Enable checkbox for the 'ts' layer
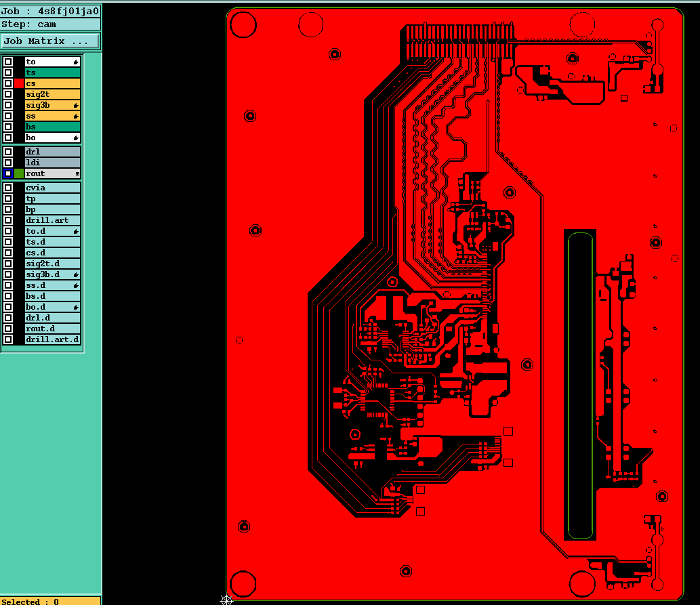Image resolution: width=700 pixels, height=605 pixels. tap(8, 72)
